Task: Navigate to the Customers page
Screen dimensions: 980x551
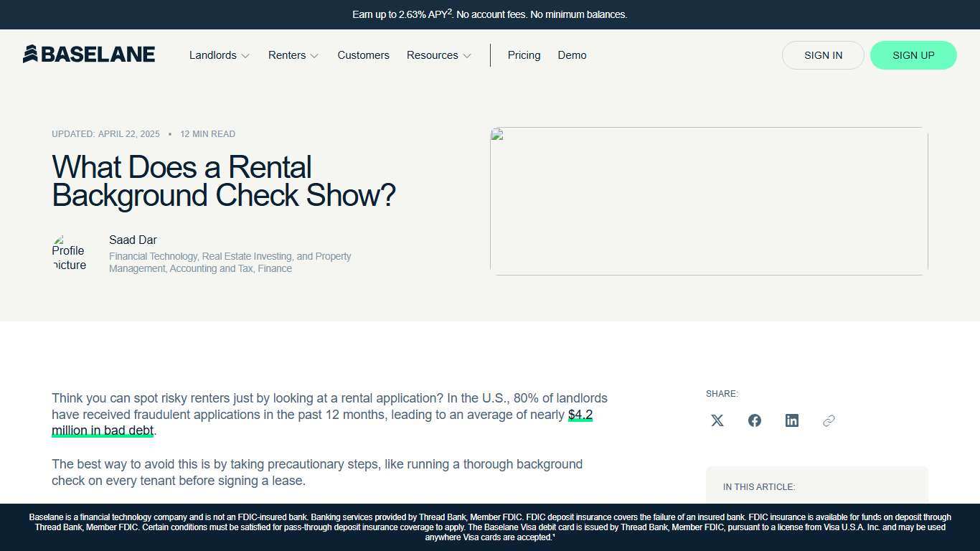Action: [x=363, y=55]
